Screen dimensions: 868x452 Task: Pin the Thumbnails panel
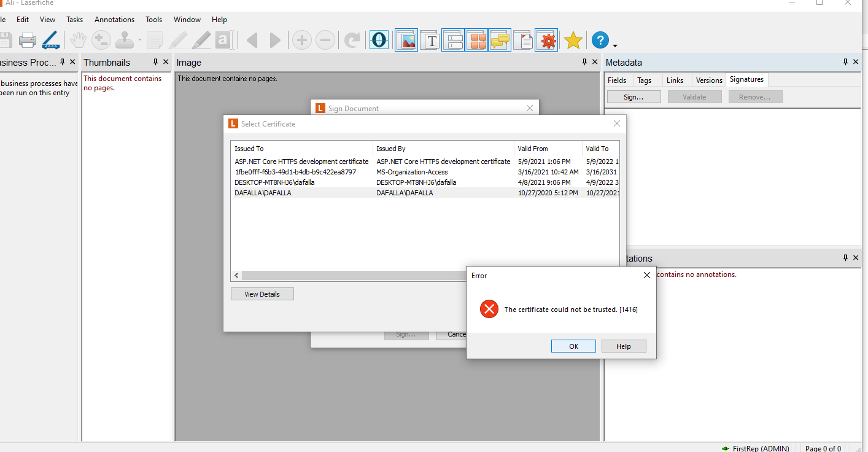155,62
